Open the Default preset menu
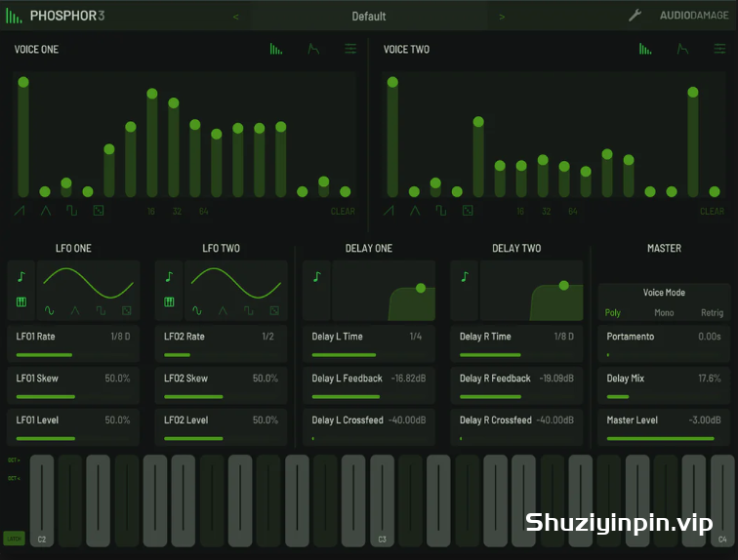The width and height of the screenshot is (738, 560). click(369, 17)
